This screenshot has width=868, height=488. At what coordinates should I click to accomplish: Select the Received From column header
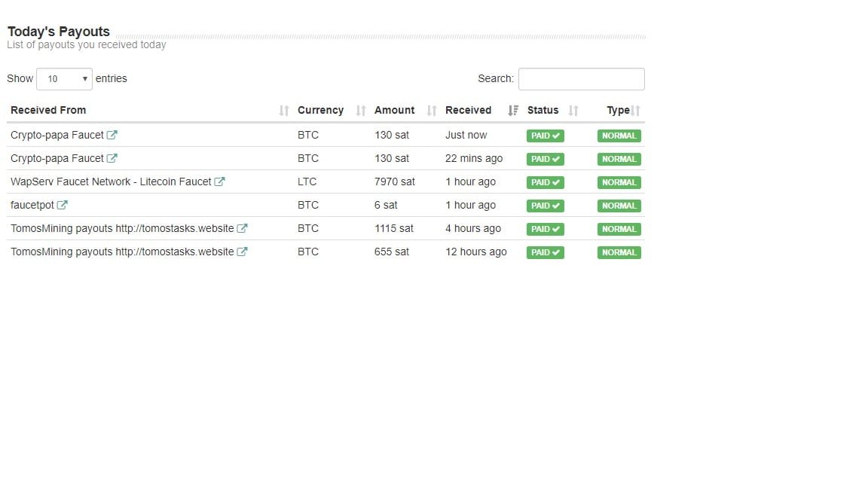pyautogui.click(x=48, y=110)
